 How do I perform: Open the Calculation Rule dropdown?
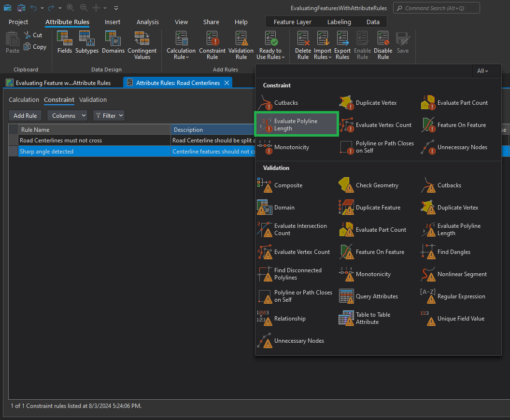181,45
